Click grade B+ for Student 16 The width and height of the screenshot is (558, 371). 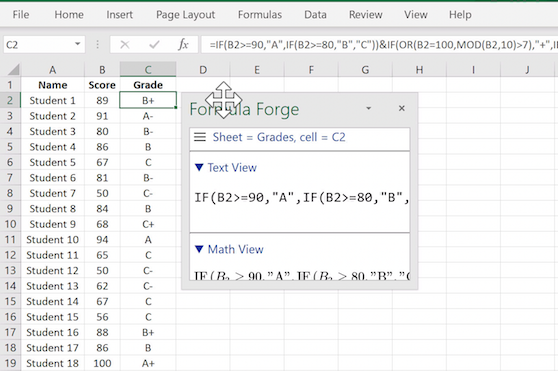pos(148,332)
